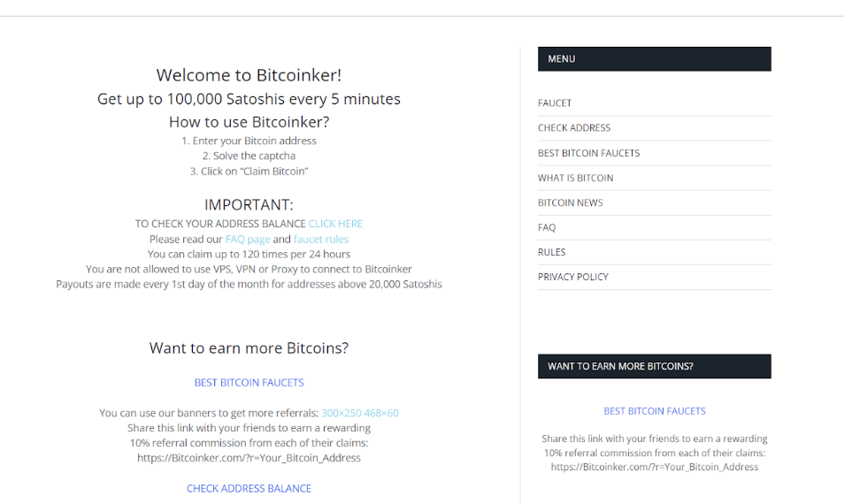
Task: Open the BITCOIN NEWS menu entry
Action: click(x=570, y=202)
